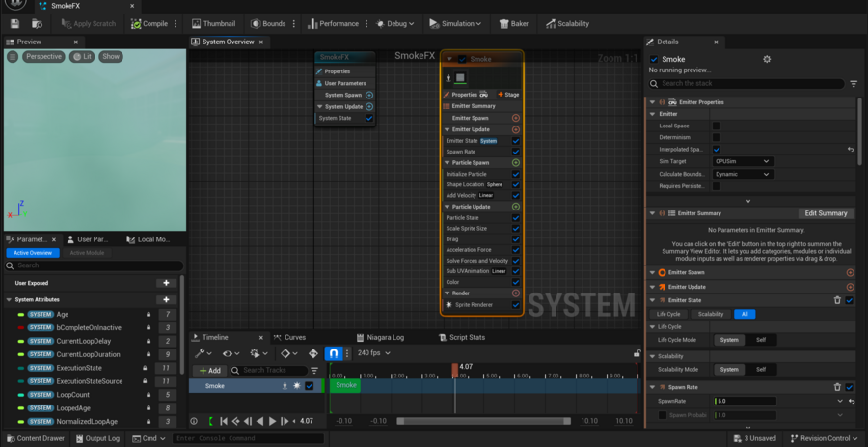This screenshot has width=868, height=447.
Task: Open the filter options icon next to the stack search
Action: [854, 84]
